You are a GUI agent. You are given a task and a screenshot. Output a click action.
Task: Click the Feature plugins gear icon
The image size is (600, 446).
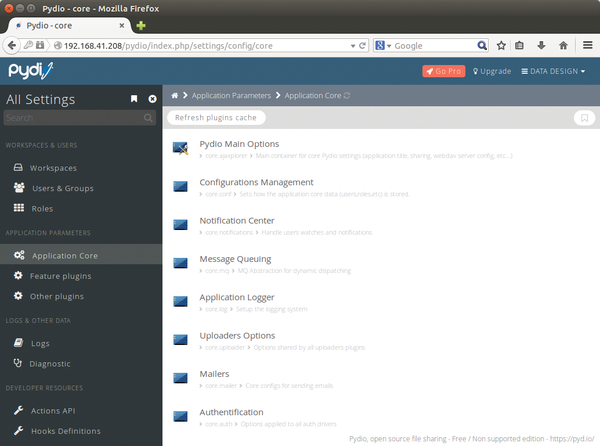(x=18, y=275)
